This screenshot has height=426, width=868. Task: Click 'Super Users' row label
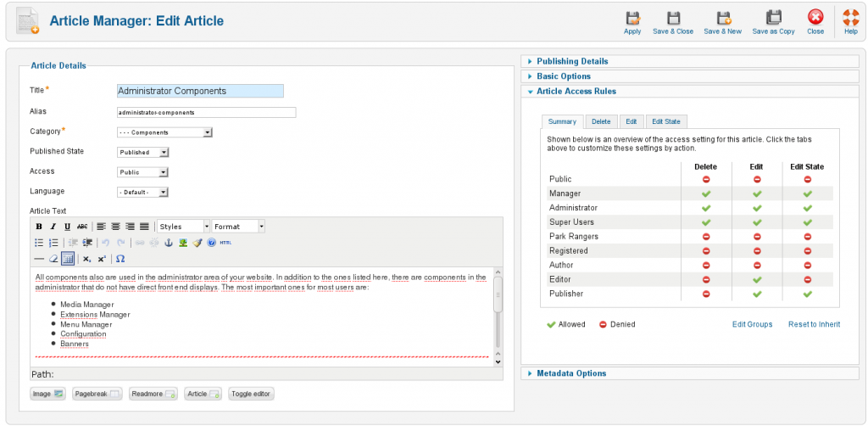click(x=571, y=222)
